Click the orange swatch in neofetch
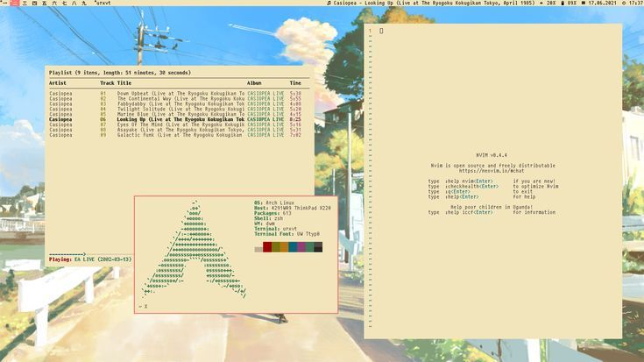644x362 pixels. tap(284, 247)
